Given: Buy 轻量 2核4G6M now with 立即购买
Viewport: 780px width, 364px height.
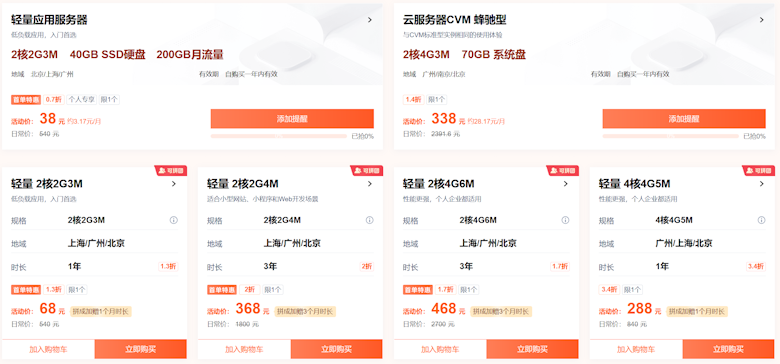Looking at the screenshot, I should 533,350.
